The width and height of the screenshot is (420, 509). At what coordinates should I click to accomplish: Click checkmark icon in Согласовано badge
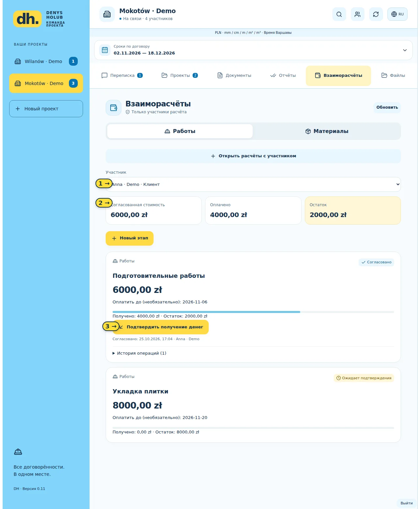364,262
